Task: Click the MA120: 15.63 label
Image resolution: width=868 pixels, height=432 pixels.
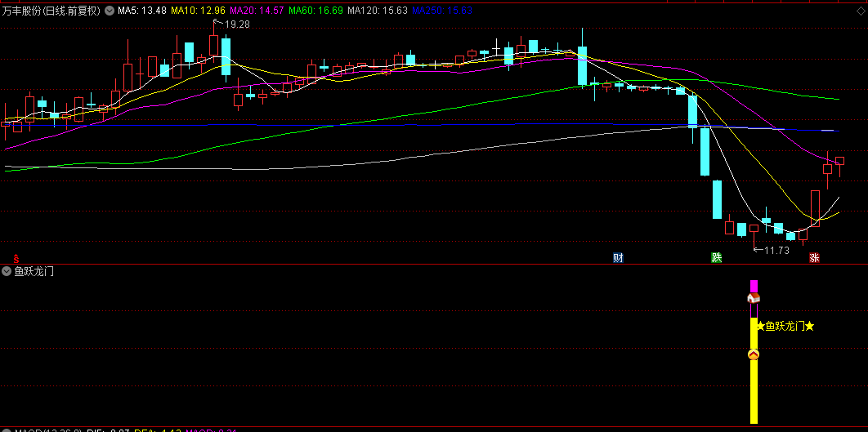Action: click(x=378, y=10)
